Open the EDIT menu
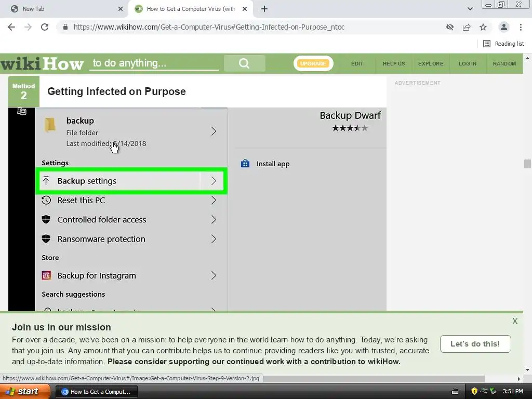The width and height of the screenshot is (532, 399). tap(357, 63)
